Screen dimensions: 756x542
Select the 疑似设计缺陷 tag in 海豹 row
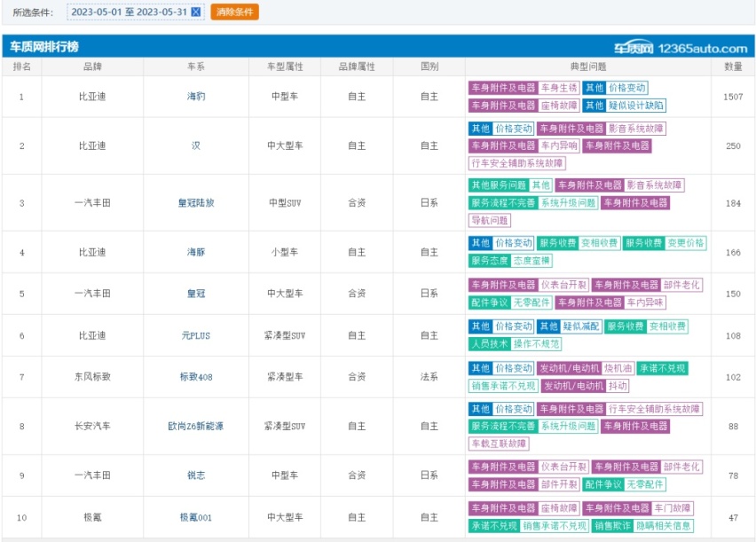pos(636,106)
